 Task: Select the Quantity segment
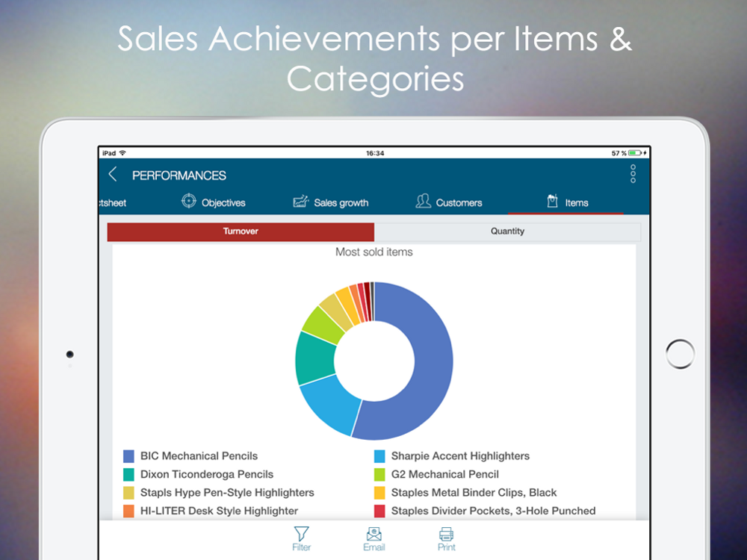pos(507,231)
